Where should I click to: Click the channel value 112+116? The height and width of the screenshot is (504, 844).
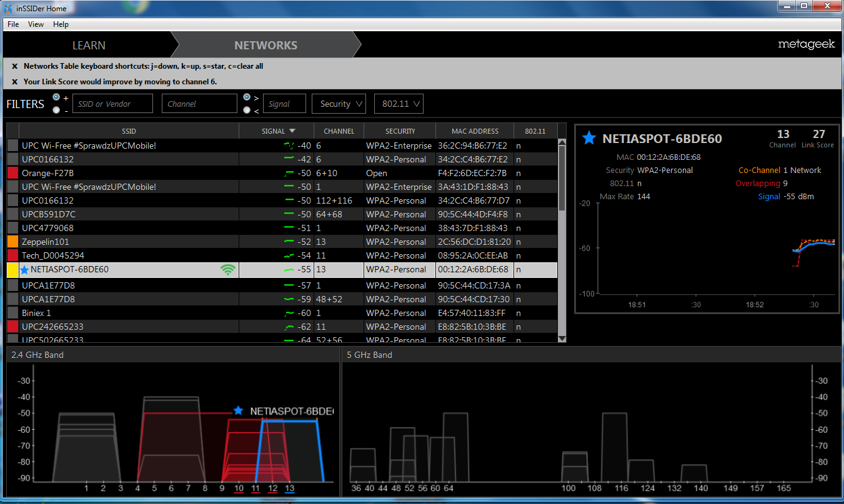(334, 200)
